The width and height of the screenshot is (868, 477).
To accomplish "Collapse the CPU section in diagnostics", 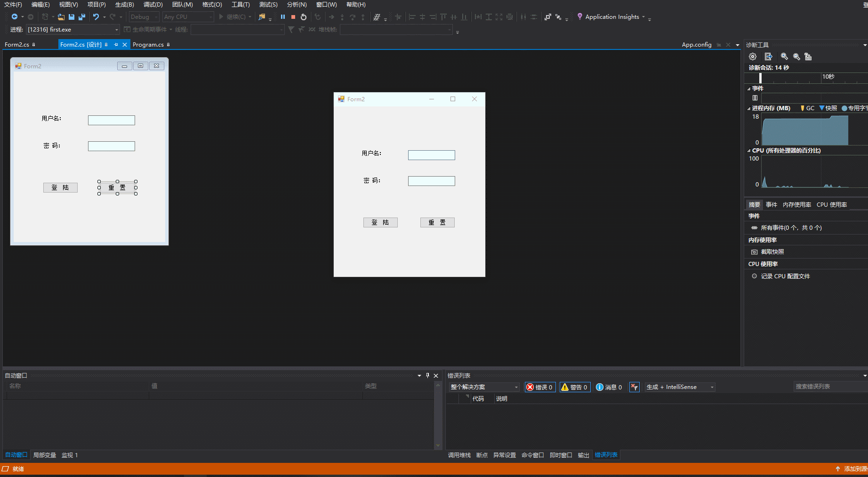I will click(x=749, y=151).
